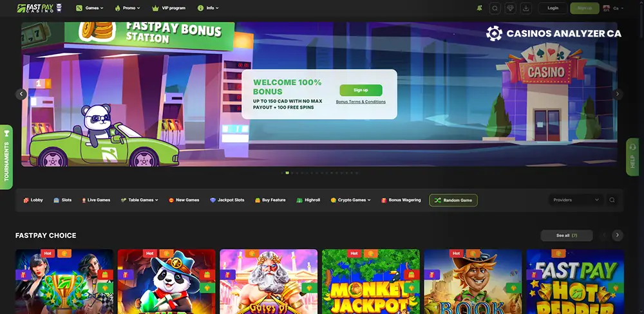Click the diamond icon in the header
644x314 pixels.
511,8
